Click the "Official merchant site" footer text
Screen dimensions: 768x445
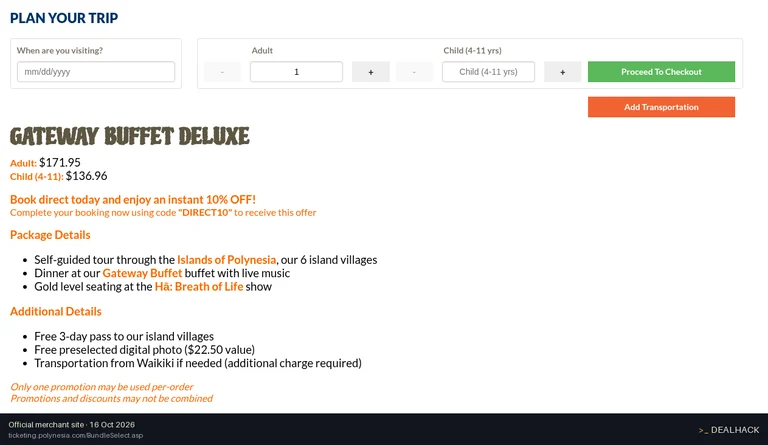(x=46, y=424)
